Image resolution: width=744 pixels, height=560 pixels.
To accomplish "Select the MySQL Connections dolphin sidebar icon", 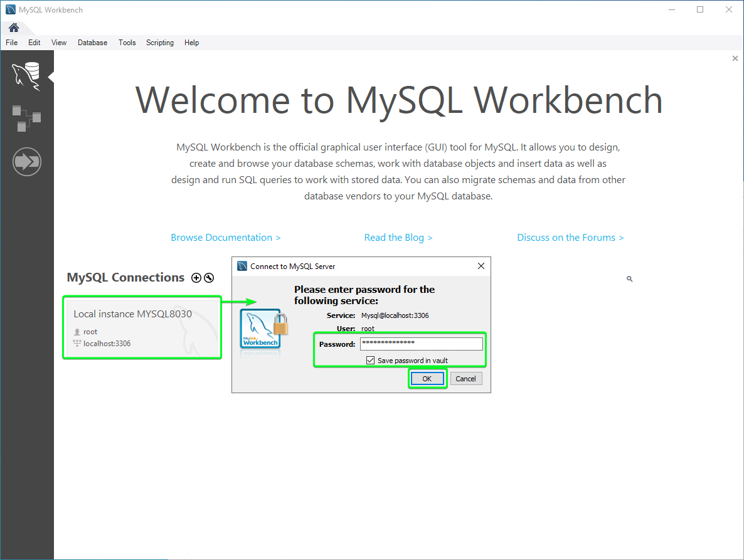I will point(26,76).
